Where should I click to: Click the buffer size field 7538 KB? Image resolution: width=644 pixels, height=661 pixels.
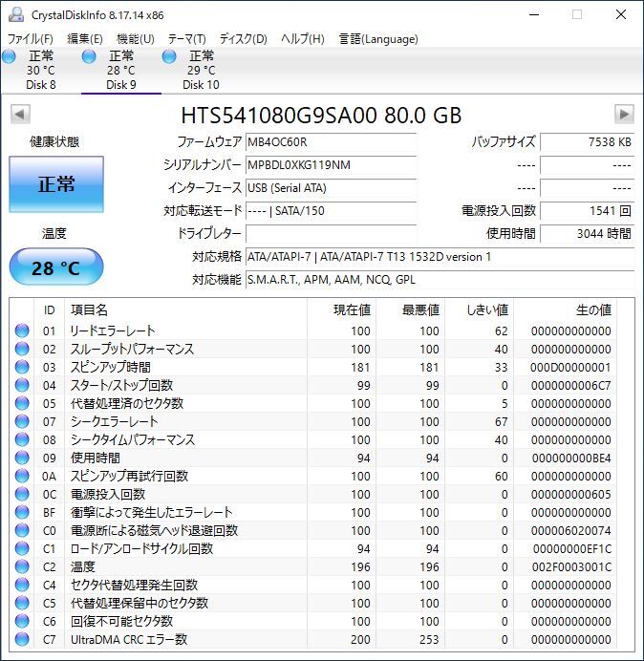coord(587,142)
